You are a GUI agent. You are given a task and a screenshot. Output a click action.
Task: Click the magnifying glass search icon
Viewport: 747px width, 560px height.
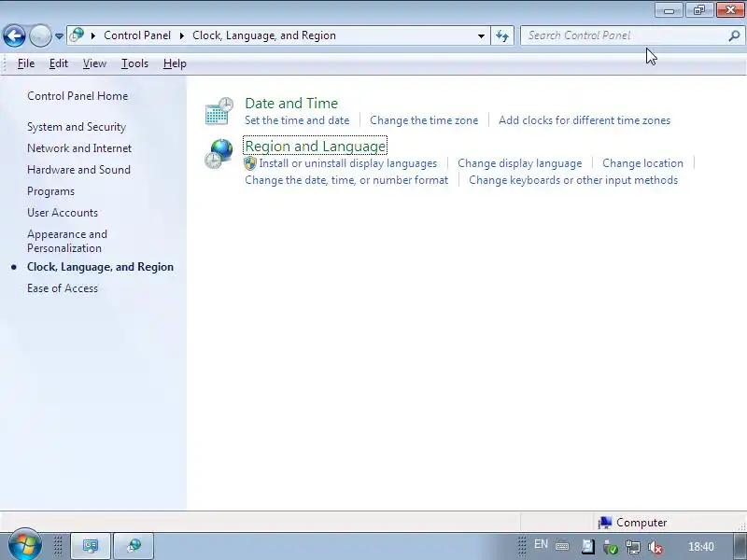734,35
